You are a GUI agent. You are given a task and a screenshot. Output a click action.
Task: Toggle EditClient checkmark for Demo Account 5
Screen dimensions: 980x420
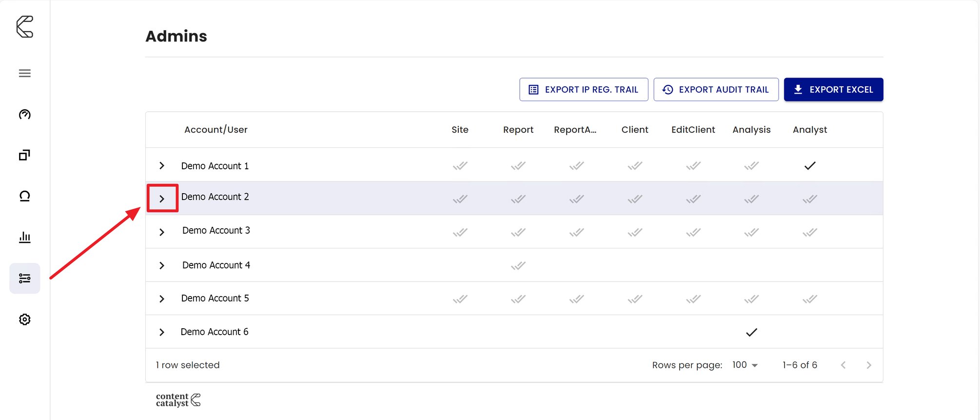click(x=693, y=299)
